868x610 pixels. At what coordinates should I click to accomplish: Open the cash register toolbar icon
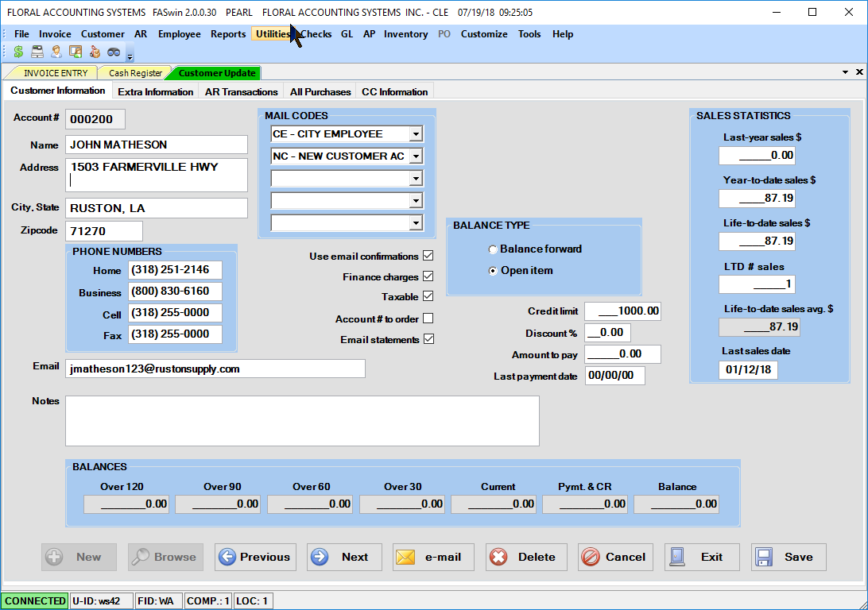pyautogui.click(x=37, y=52)
